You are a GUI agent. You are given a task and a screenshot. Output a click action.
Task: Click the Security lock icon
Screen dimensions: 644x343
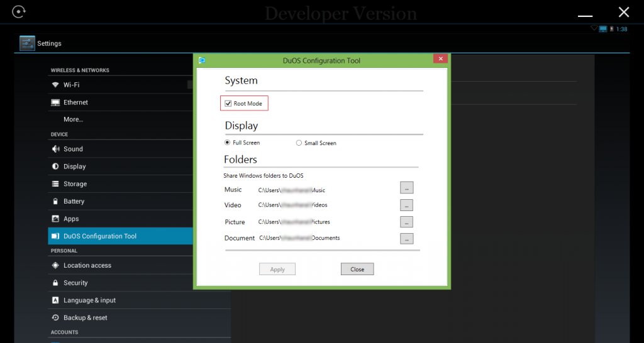(55, 283)
